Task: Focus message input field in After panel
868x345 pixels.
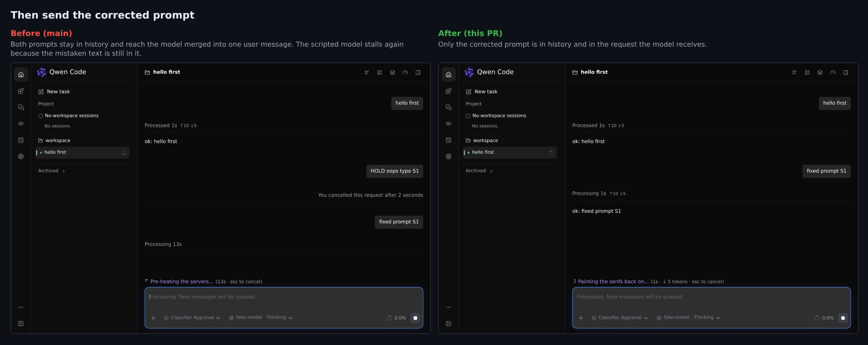Action: [711, 297]
